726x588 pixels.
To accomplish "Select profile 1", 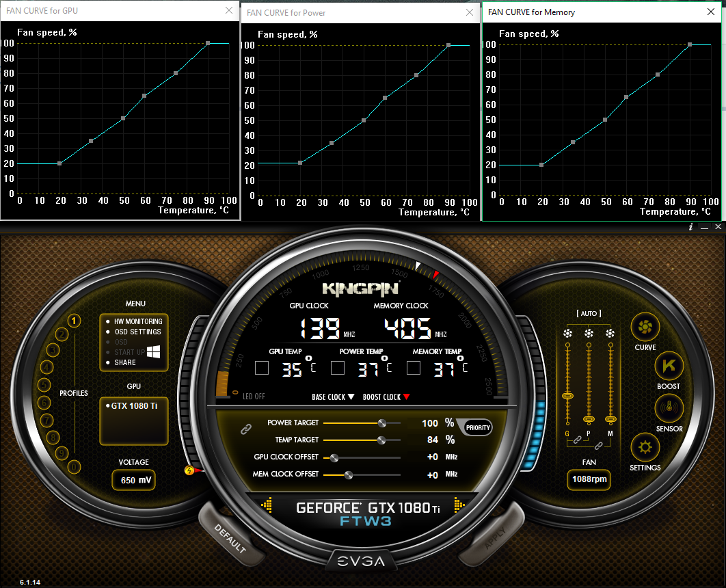I will (74, 321).
